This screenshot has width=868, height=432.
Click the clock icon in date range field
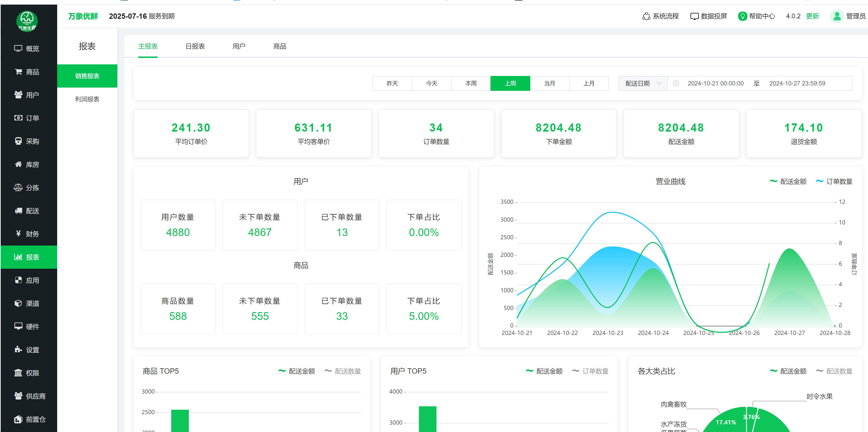coord(676,83)
